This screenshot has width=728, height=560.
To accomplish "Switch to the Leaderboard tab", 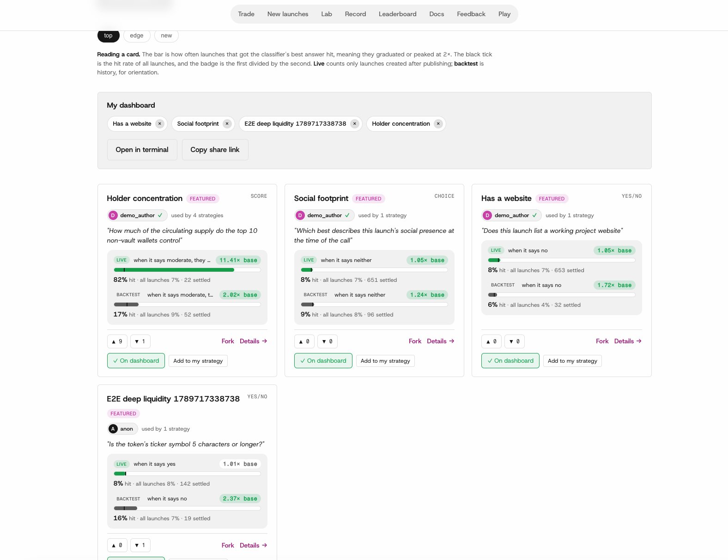I will click(x=398, y=14).
